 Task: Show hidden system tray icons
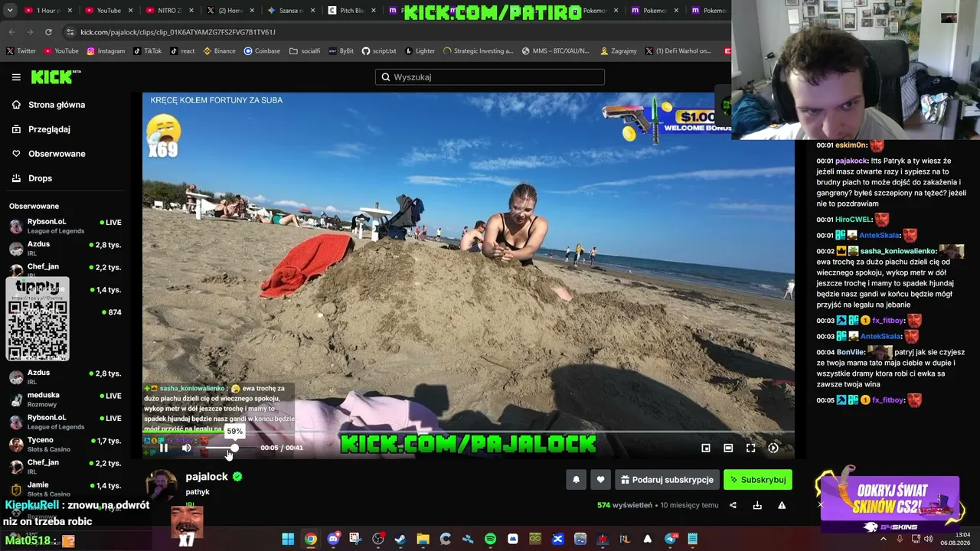point(883,539)
